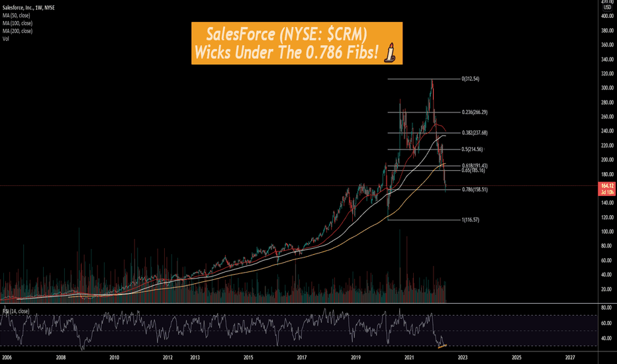Click the 100.00 price axis label
Viewport: 617px width, 364px height.
coord(607,232)
